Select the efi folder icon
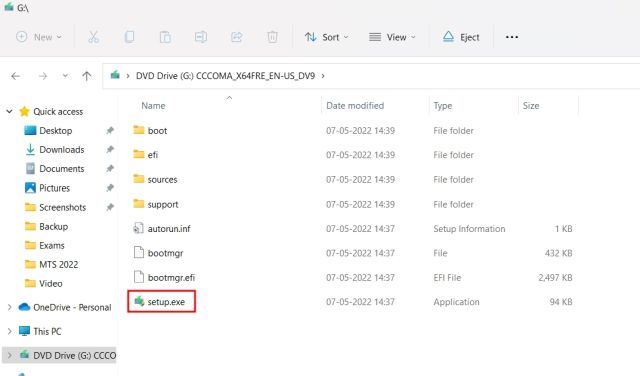Image resolution: width=640 pixels, height=376 pixels. (139, 154)
